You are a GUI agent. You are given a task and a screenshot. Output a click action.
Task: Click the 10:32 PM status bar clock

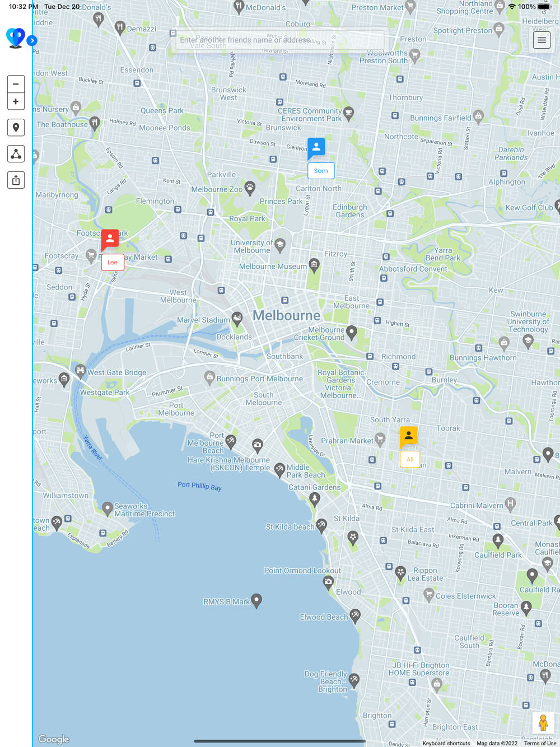tap(24, 7)
